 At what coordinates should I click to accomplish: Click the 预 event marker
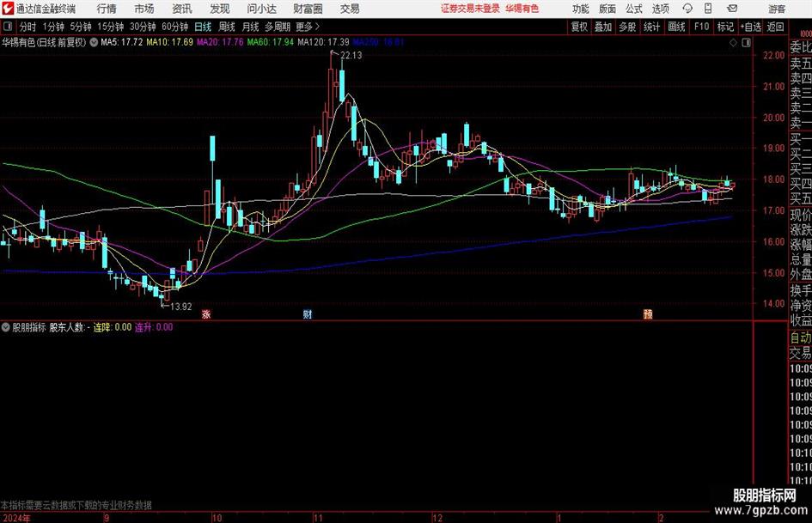(648, 313)
